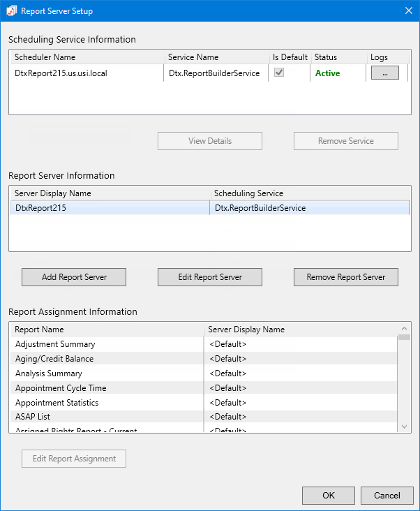Image resolution: width=420 pixels, height=511 pixels.
Task: Click the Report Server Setup title icon
Action: (10, 11)
